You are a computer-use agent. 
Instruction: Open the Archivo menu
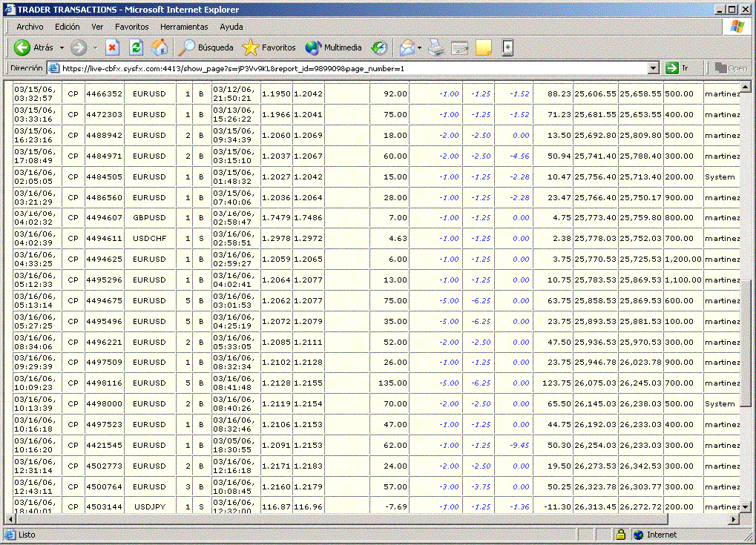pyautogui.click(x=30, y=27)
